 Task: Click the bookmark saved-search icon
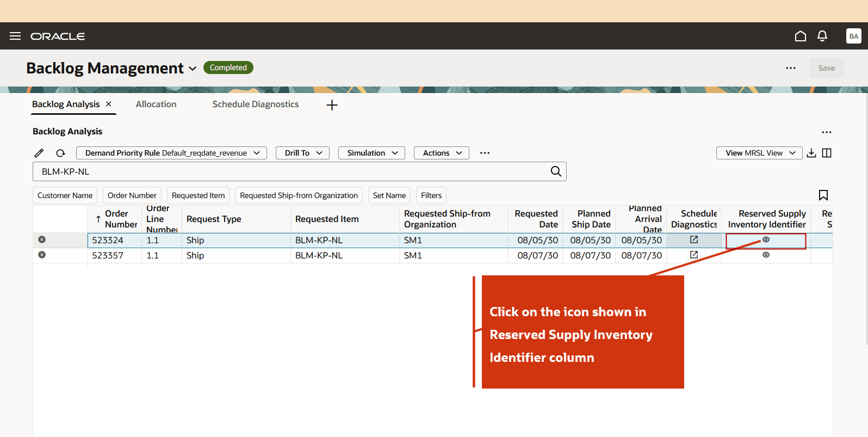pos(823,195)
